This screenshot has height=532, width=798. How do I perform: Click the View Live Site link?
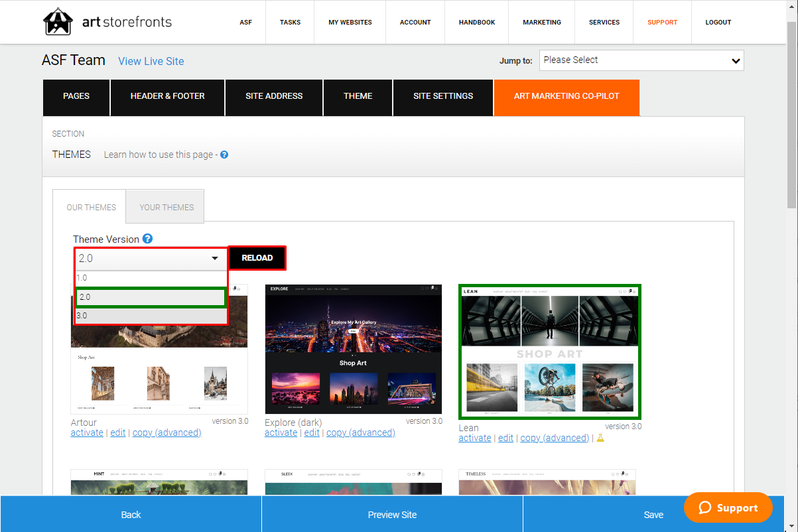click(151, 61)
